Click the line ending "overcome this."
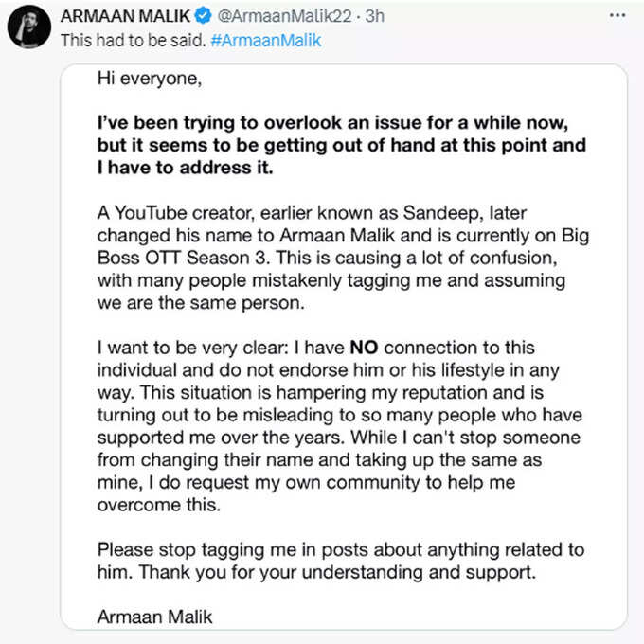Image resolution: width=644 pixels, height=644 pixels. click(159, 505)
